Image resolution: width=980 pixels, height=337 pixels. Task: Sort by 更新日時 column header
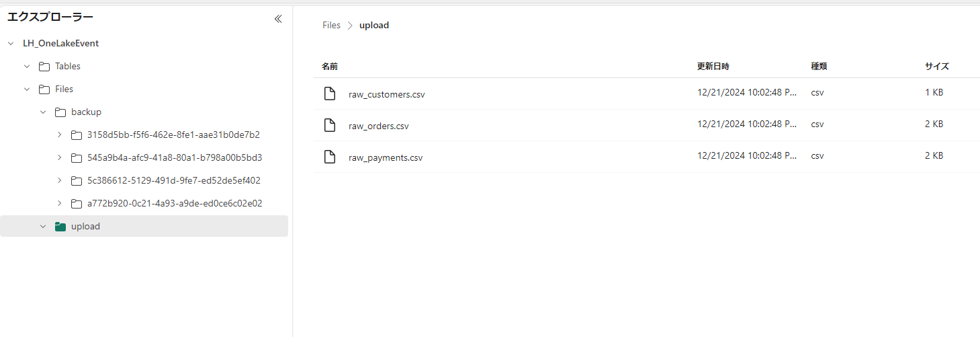(x=713, y=67)
